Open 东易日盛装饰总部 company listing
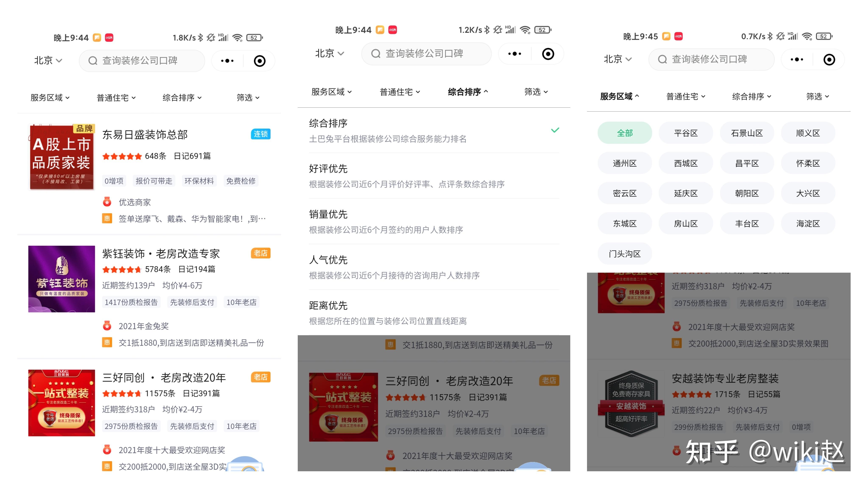This screenshot has width=868, height=488. 145,135
